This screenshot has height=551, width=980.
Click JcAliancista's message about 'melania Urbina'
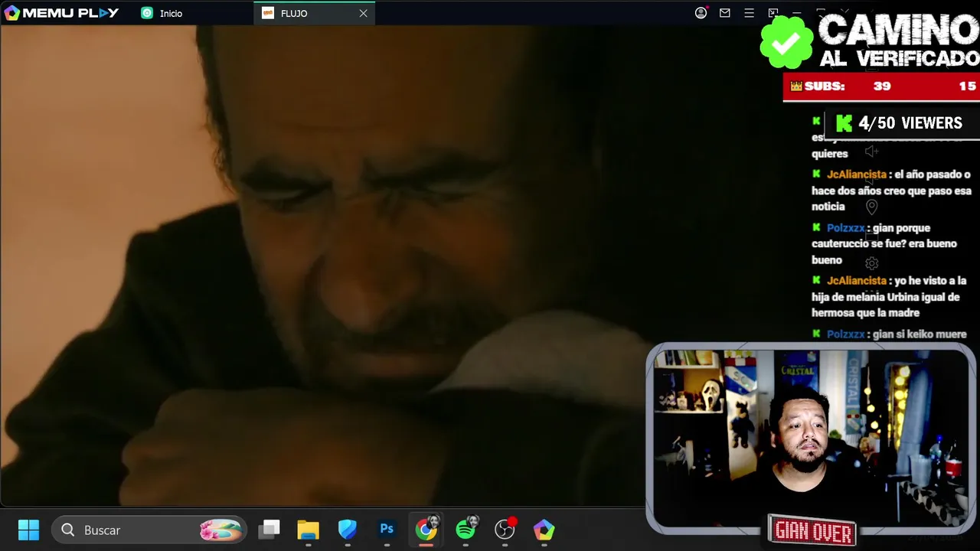tap(889, 297)
